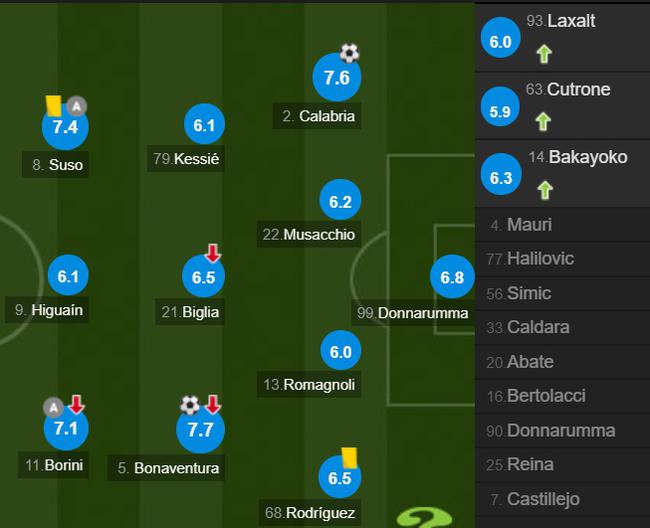This screenshot has height=528, width=650.
Task: Open Caldara's bench entry
Action: tap(563, 327)
